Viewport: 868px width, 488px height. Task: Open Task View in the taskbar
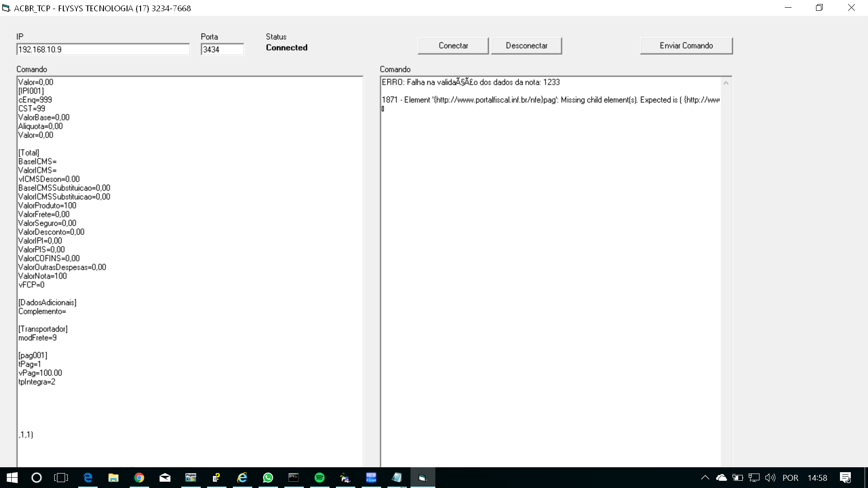(x=61, y=478)
